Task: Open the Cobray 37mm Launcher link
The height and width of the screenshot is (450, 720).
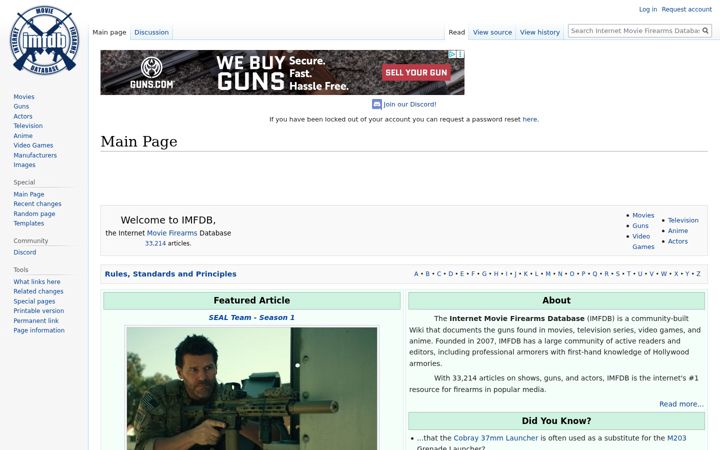Action: (x=495, y=438)
